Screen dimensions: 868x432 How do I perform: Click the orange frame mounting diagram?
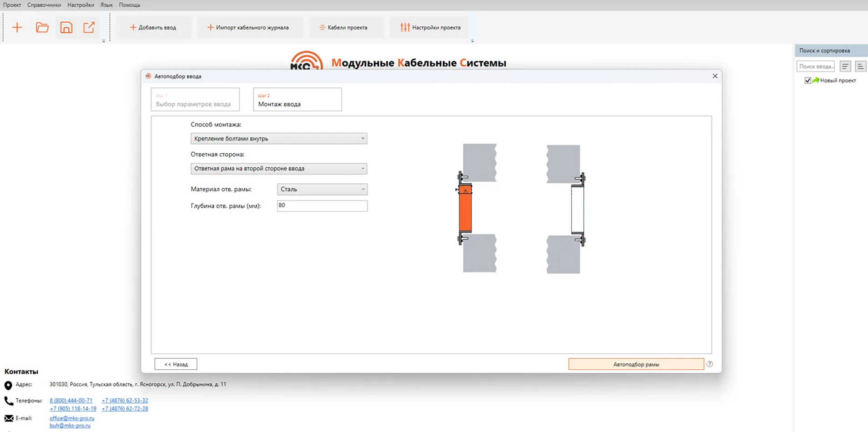pyautogui.click(x=477, y=208)
